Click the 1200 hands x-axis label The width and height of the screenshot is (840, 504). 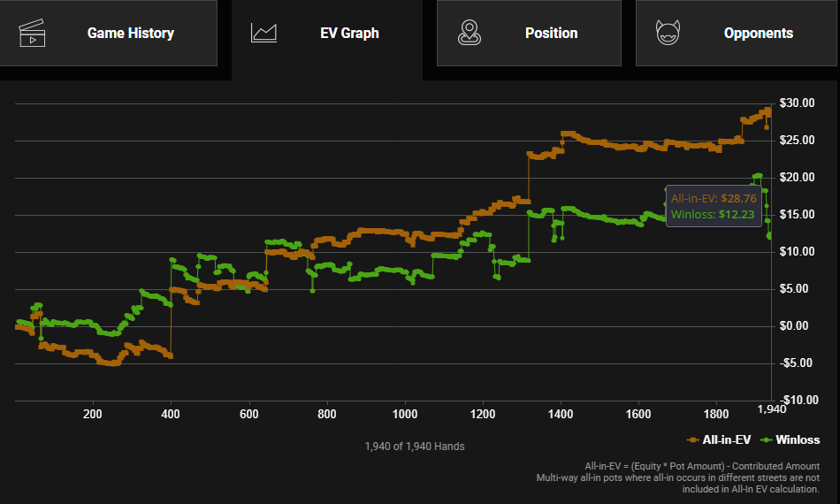[x=483, y=414]
